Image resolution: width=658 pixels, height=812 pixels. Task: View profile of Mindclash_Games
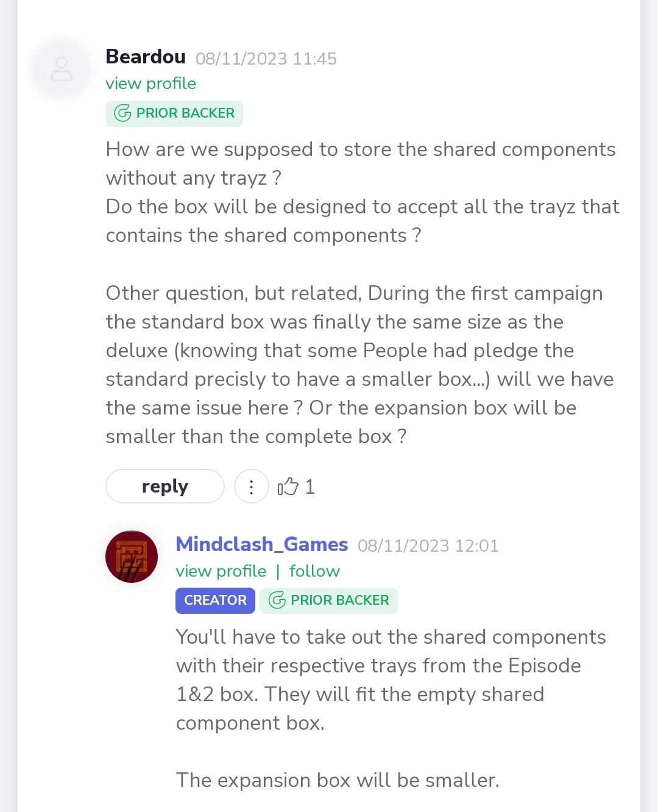[221, 571]
